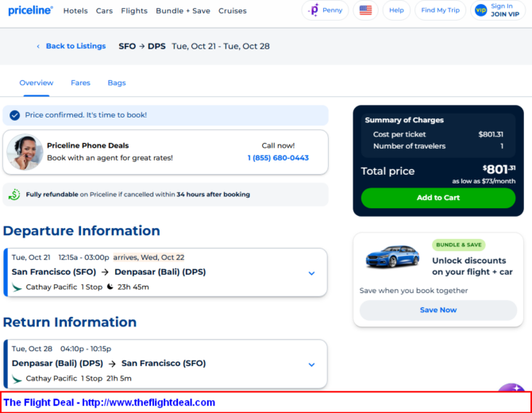
Task: Go back to listings via chevron link
Action: pos(71,46)
